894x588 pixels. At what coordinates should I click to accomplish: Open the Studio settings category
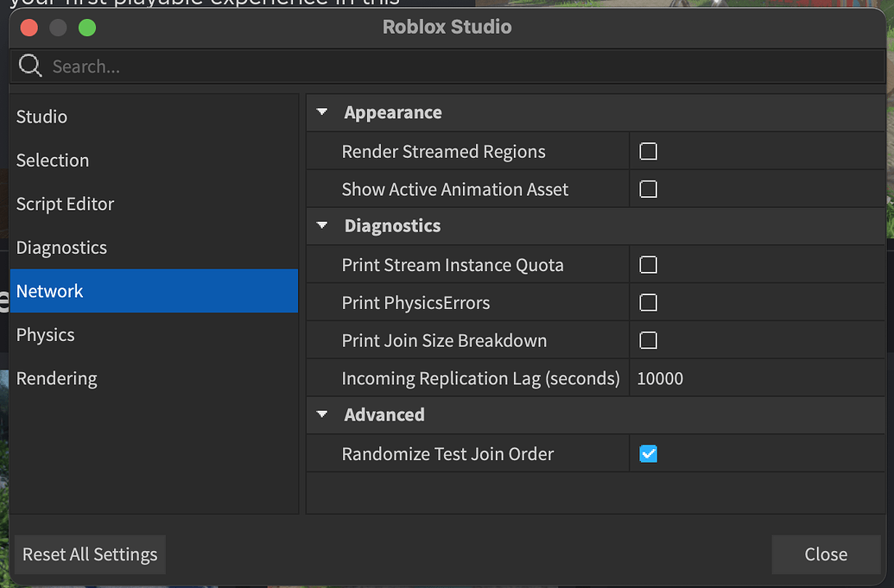(154, 117)
